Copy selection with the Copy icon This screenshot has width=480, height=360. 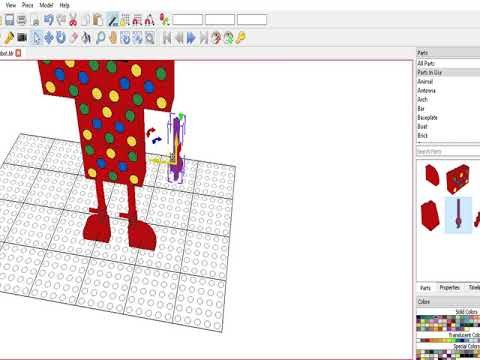click(x=85, y=20)
